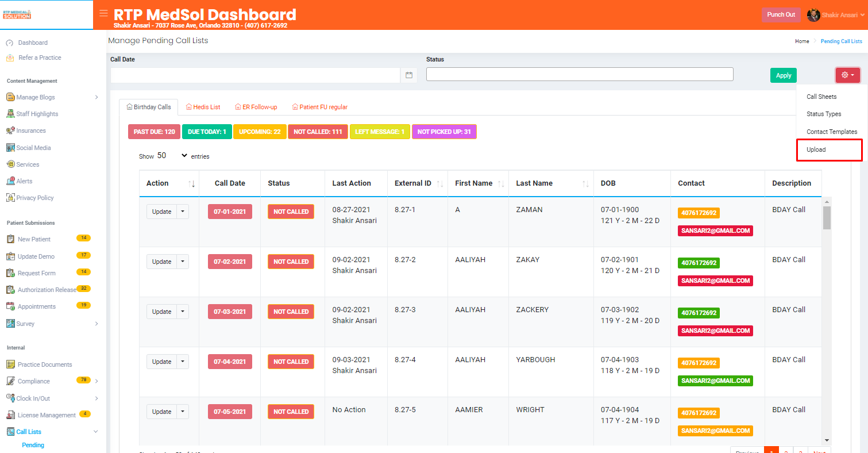Viewport: 868px width, 453px height.
Task: Select Status Types from gear menu
Action: (x=824, y=114)
